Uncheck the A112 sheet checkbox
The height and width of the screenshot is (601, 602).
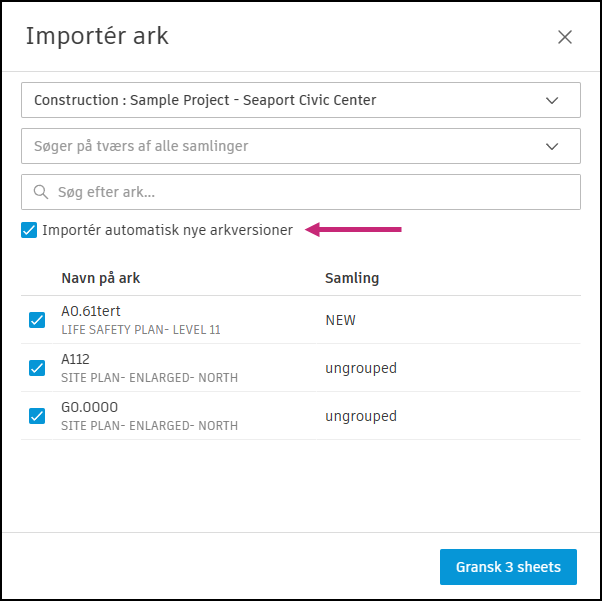coord(37,368)
